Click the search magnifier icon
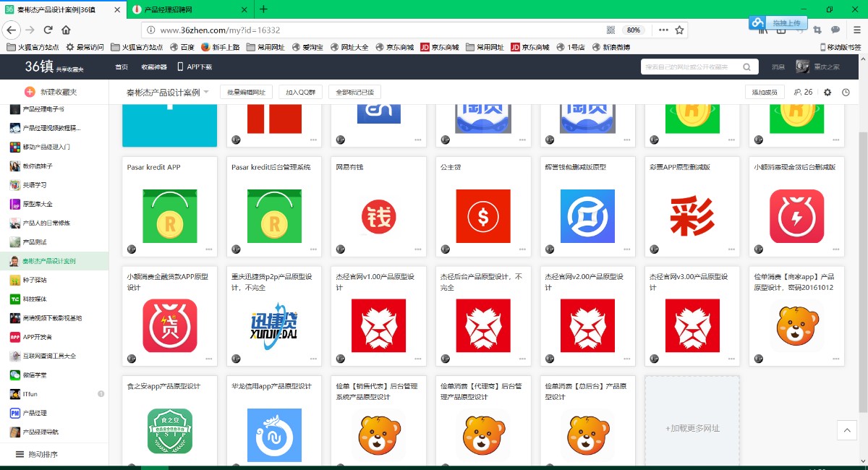Image resolution: width=868 pixels, height=470 pixels. click(x=746, y=67)
